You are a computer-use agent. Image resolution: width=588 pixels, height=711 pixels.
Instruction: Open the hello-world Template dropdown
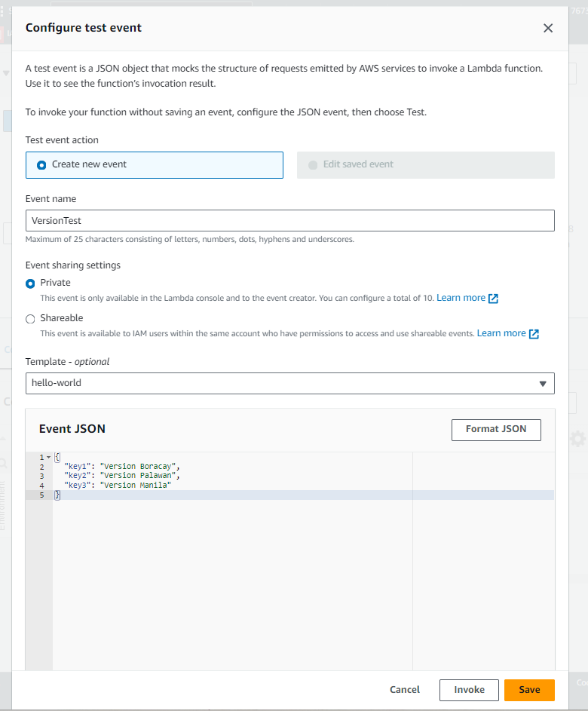point(289,383)
